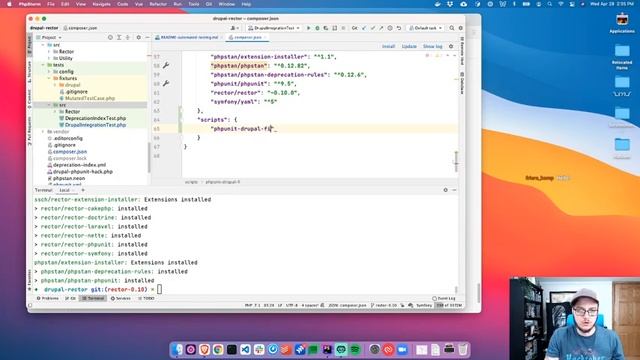Viewport: 640px width, 360px height.
Task: Open PhpStorm icon in the Dock
Action: 327,350
